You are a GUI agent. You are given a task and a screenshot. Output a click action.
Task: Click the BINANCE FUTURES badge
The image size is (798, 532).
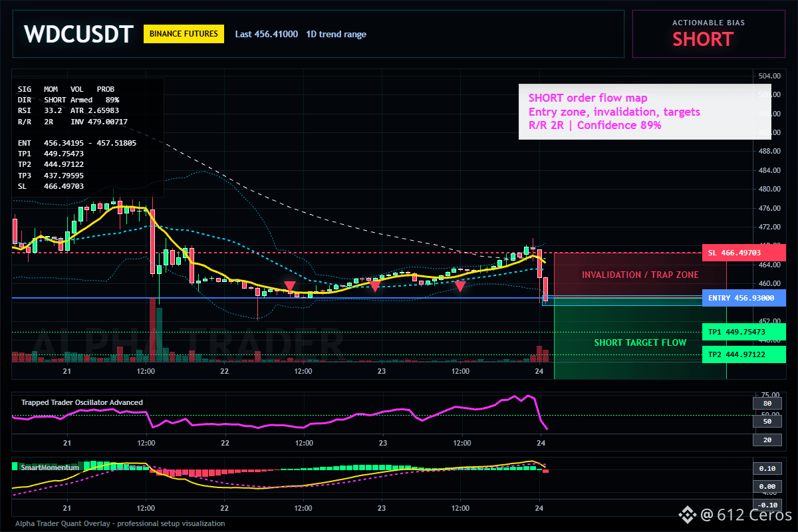[184, 34]
